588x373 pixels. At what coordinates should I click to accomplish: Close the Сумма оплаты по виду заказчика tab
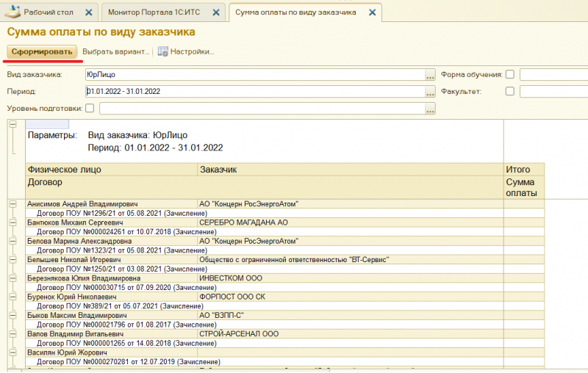point(372,13)
